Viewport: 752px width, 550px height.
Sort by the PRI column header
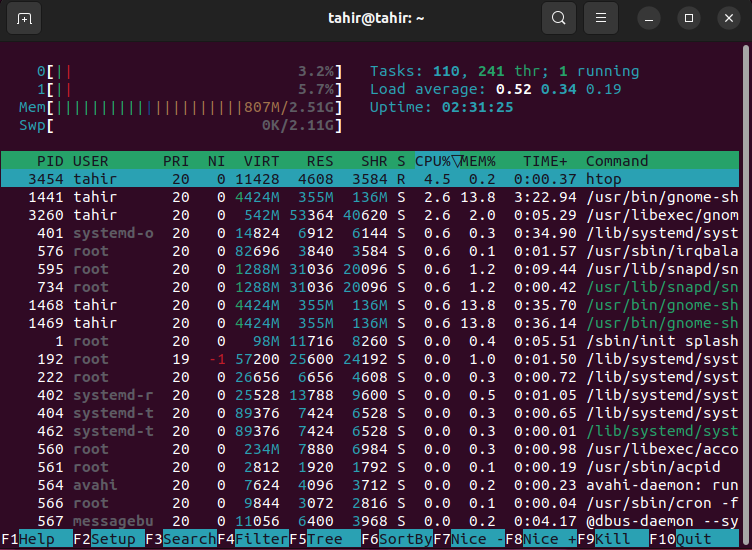[176, 161]
